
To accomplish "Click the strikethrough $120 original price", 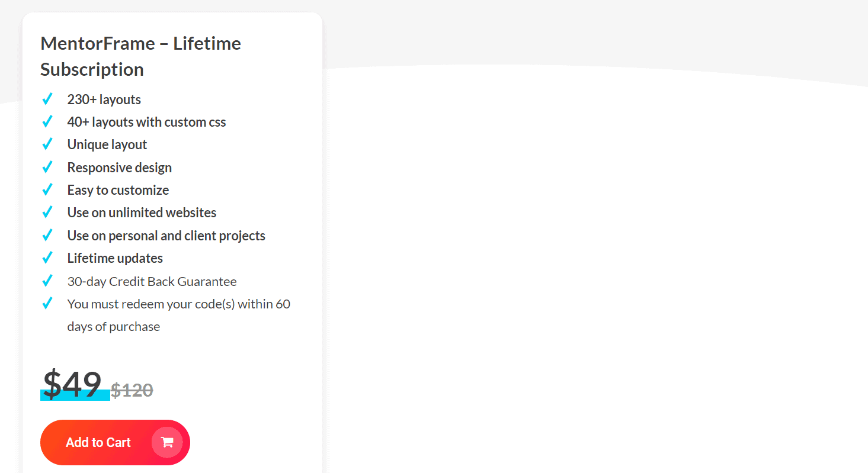I will (x=132, y=390).
